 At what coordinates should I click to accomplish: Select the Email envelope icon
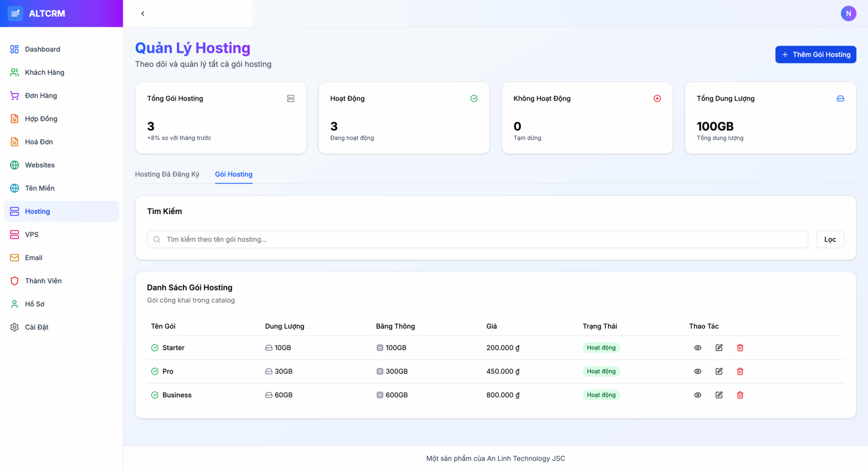click(x=14, y=257)
